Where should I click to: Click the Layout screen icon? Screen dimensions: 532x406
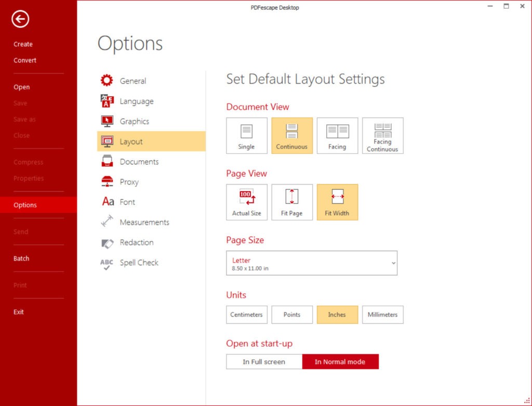click(107, 141)
